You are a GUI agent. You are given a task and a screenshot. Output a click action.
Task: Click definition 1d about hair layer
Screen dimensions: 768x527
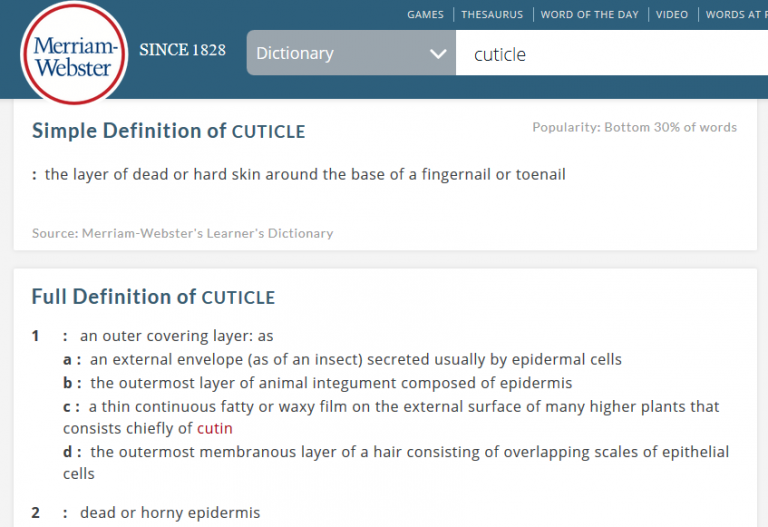[396, 462]
